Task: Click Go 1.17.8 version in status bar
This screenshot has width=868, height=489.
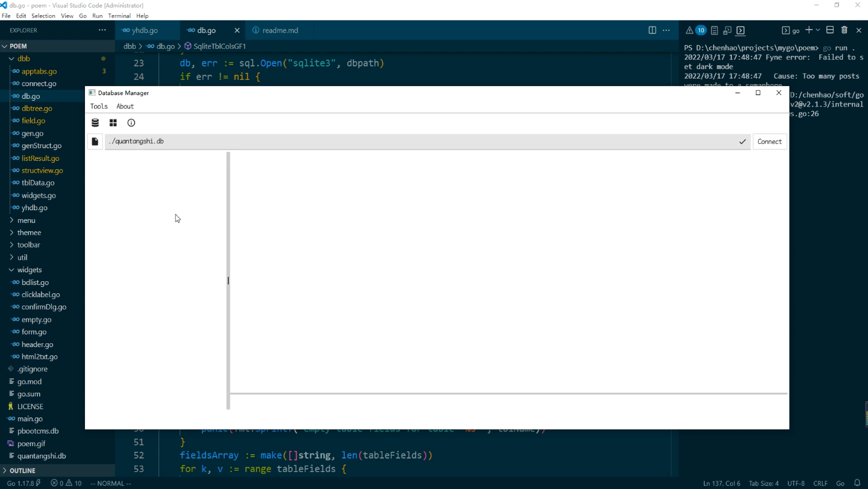Action: click(x=24, y=483)
